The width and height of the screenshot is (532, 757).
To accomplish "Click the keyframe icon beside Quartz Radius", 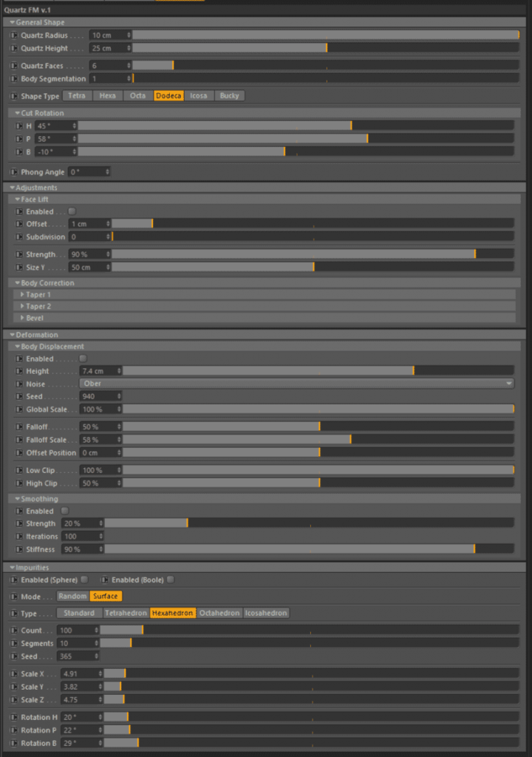I will 16,35.
